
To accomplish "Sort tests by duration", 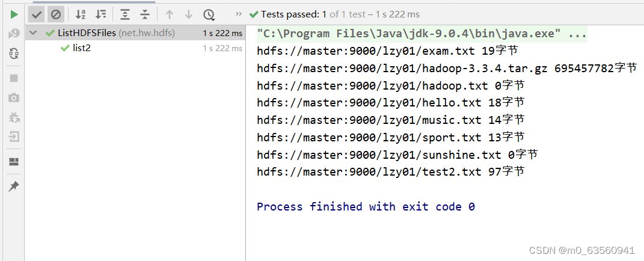I will coord(100,14).
